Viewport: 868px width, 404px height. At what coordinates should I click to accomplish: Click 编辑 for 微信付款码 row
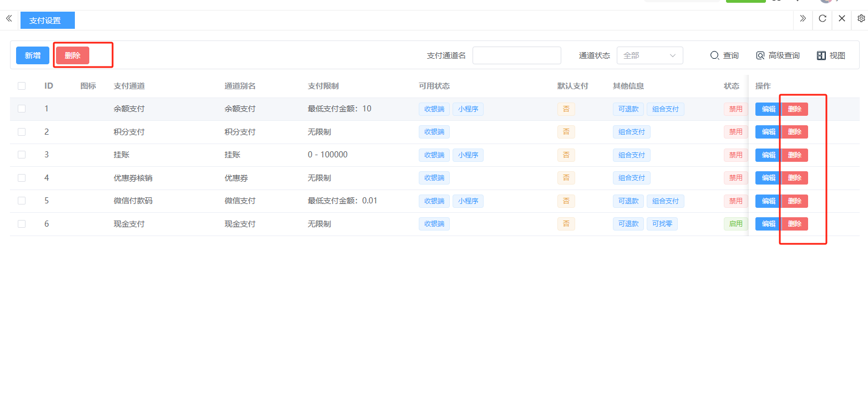point(768,201)
